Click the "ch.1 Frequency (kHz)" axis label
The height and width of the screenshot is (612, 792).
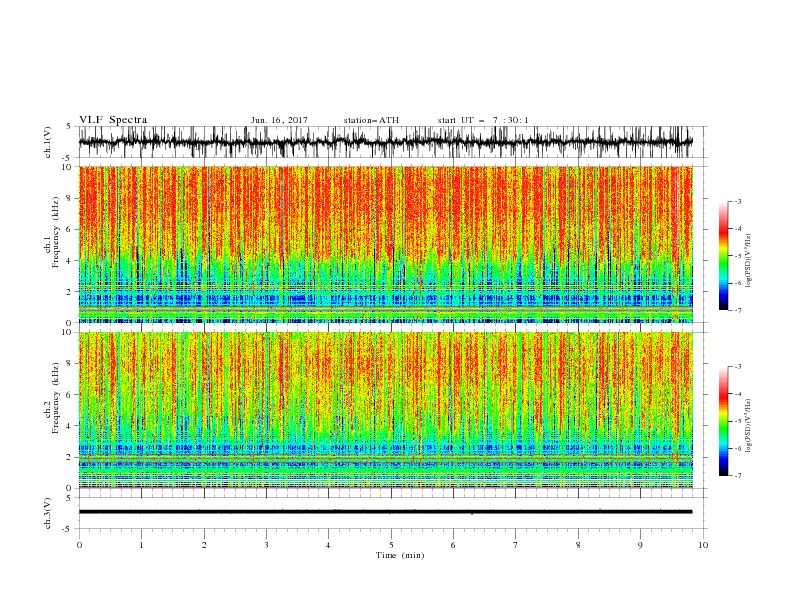(52, 232)
